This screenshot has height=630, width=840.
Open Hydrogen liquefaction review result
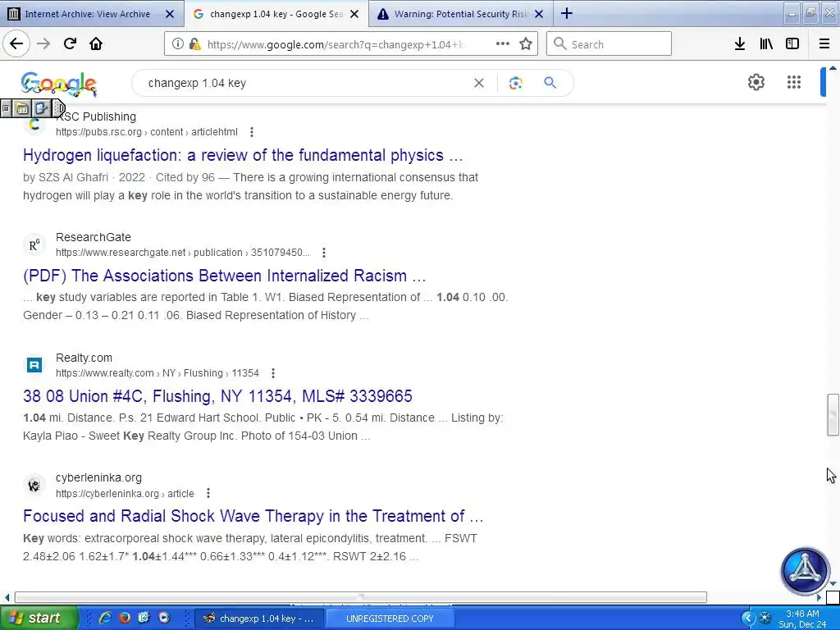(x=243, y=155)
